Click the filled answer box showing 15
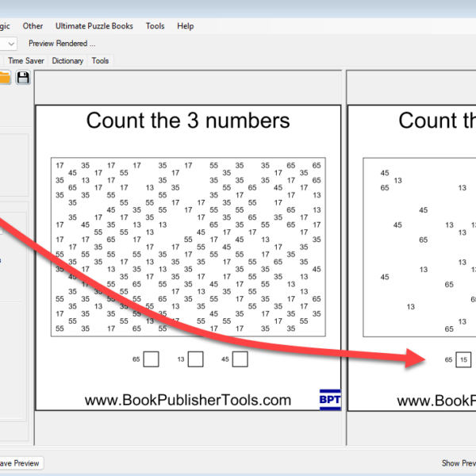 pos(463,359)
